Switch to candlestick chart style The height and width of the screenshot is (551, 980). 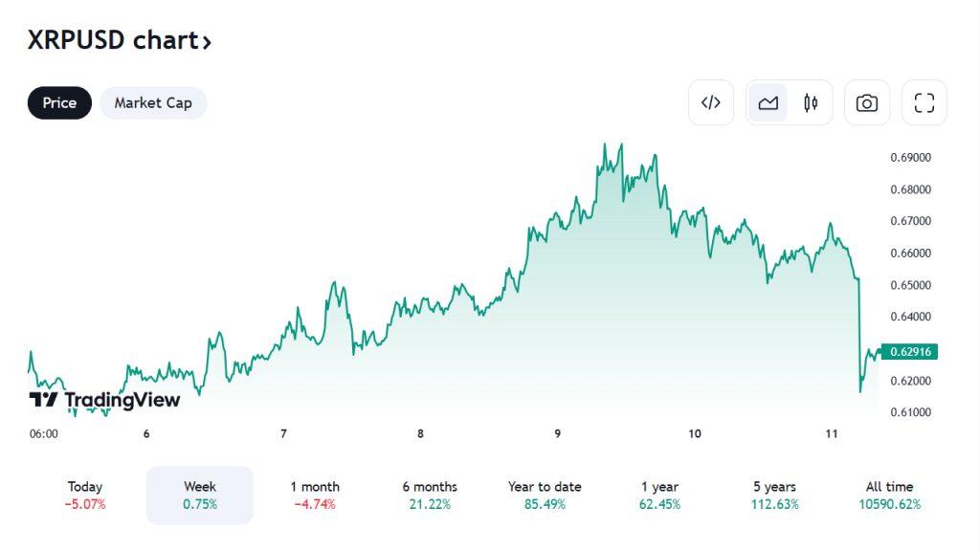click(x=811, y=103)
